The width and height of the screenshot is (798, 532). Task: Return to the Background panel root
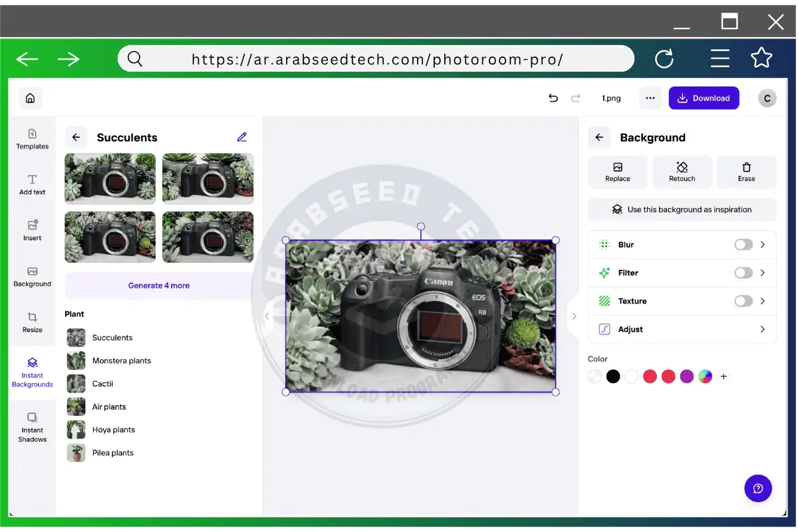coord(599,137)
